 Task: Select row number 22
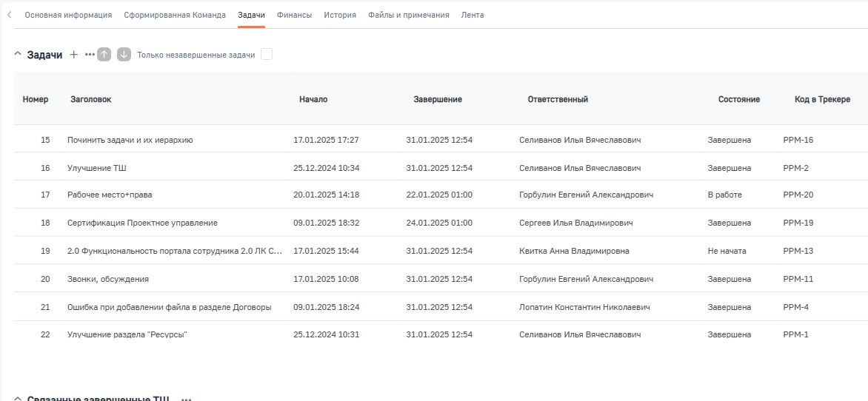tap(45, 334)
